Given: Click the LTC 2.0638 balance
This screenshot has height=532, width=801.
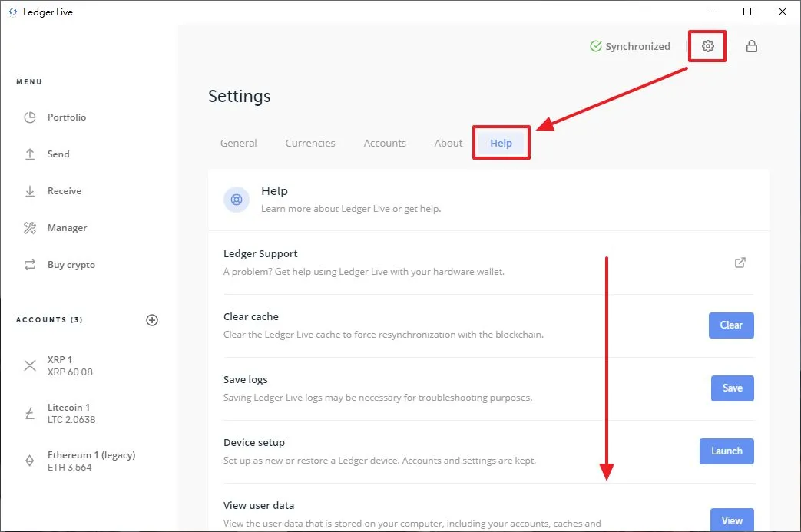Looking at the screenshot, I should (71, 419).
